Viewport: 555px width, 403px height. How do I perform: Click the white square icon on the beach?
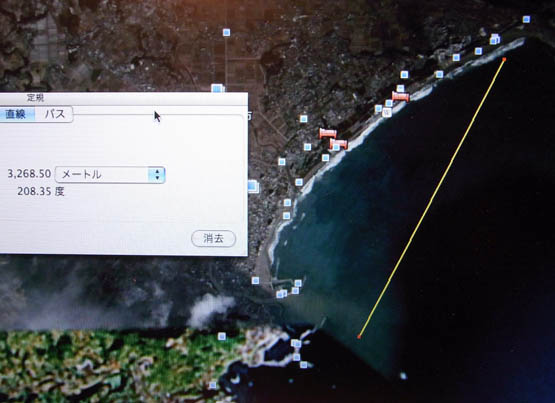tap(387, 113)
